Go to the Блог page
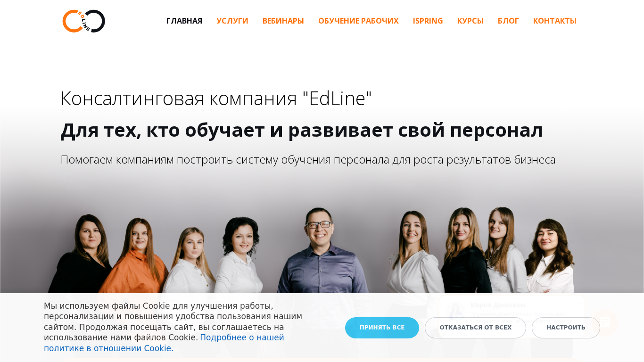The image size is (644, 362). (508, 21)
